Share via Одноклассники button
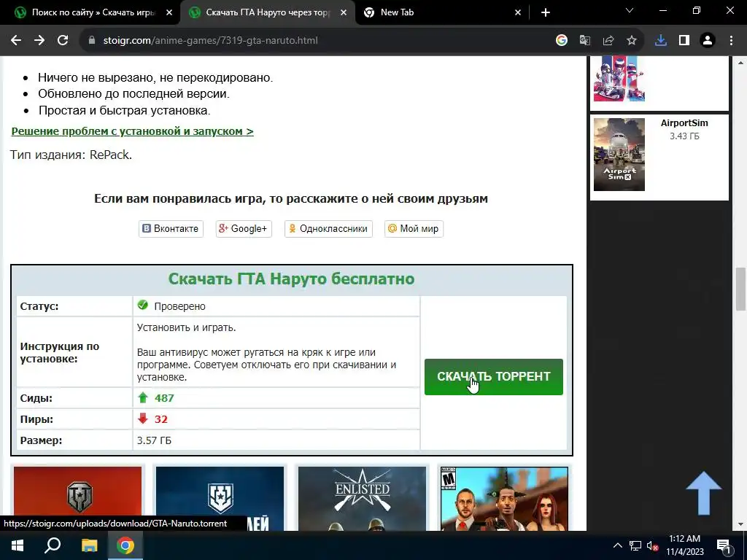This screenshot has height=560, width=747. coord(328,228)
